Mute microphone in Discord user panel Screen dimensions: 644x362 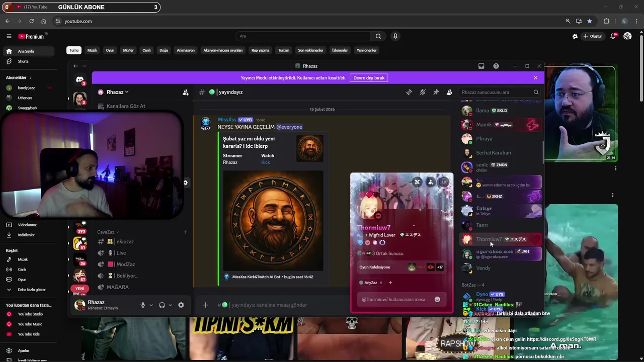tap(143, 305)
